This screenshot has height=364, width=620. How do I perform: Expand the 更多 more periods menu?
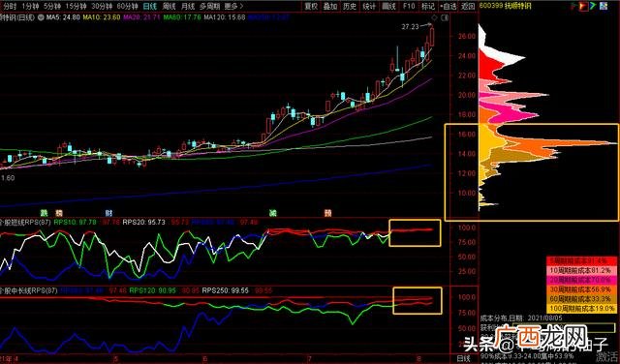click(x=233, y=7)
